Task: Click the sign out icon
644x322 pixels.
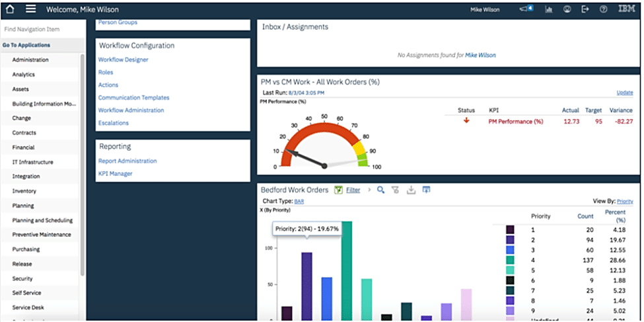Action: (585, 9)
